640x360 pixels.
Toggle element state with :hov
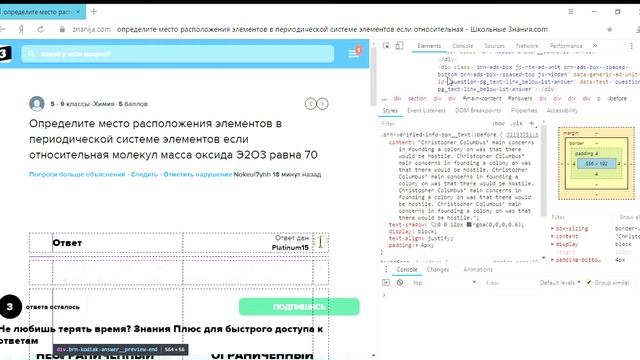tap(499, 123)
